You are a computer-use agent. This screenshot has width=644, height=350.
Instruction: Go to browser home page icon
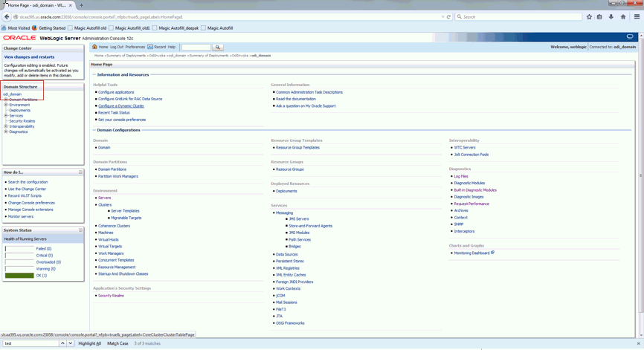623,17
